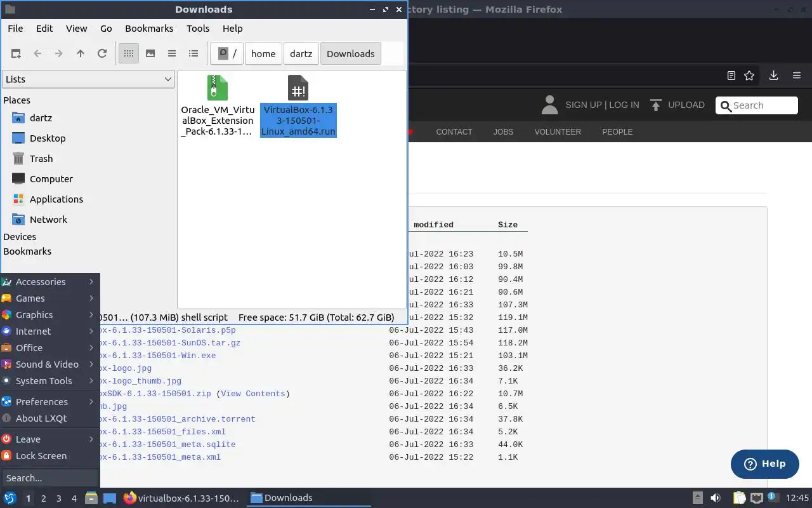Click Lock Screen in the menu
Screen dimensions: 812x508
coord(49,456)
